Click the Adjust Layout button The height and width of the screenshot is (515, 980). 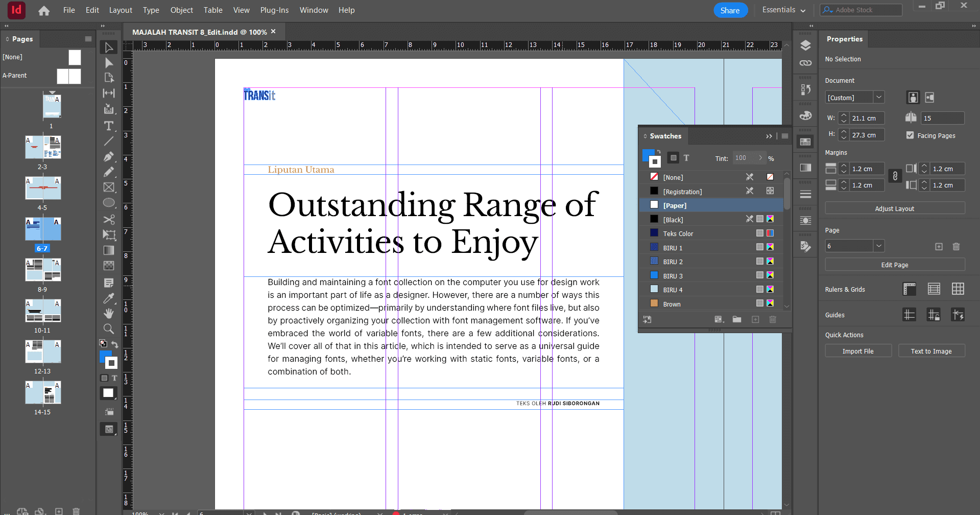[x=894, y=208]
